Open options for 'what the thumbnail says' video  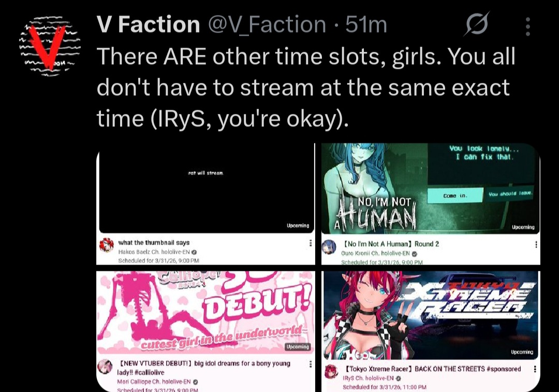(x=311, y=243)
